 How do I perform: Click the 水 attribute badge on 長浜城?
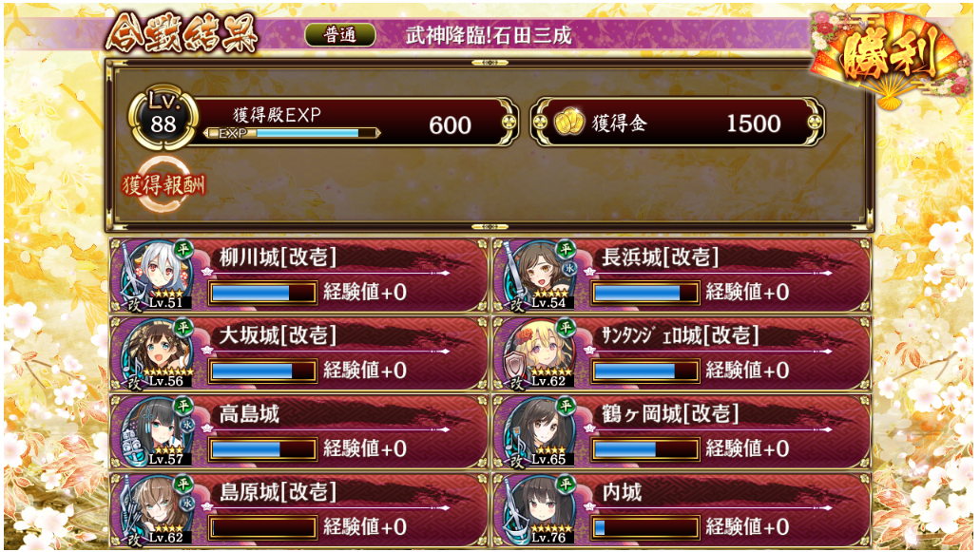568,268
